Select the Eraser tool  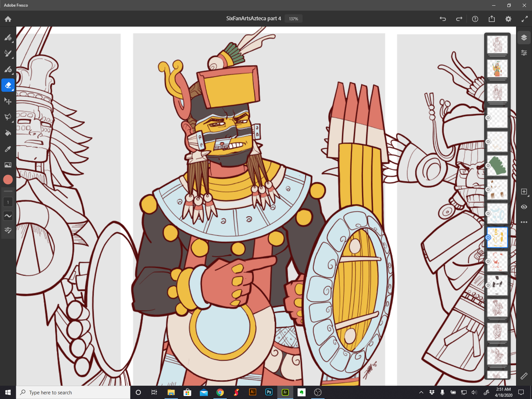[8, 85]
